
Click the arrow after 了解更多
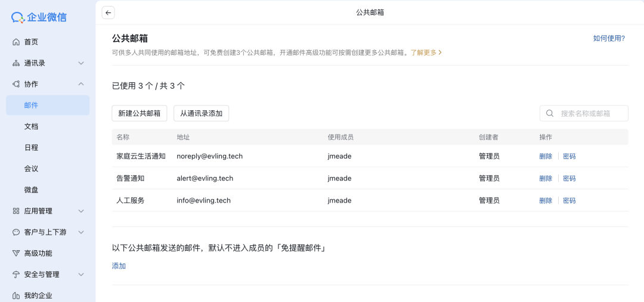click(440, 52)
